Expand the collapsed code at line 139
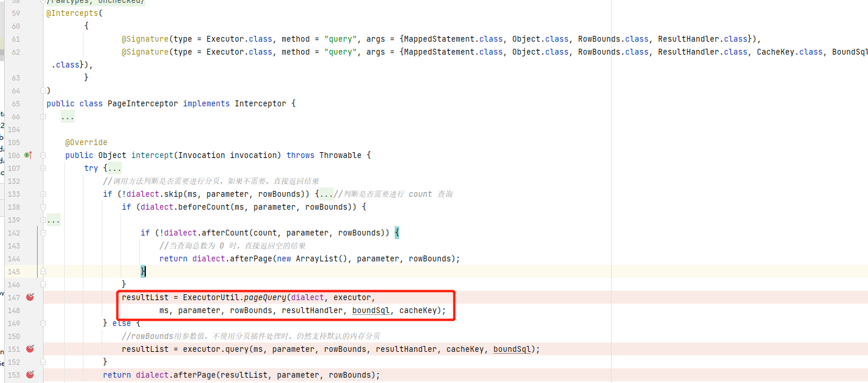868x383 pixels. click(x=43, y=220)
